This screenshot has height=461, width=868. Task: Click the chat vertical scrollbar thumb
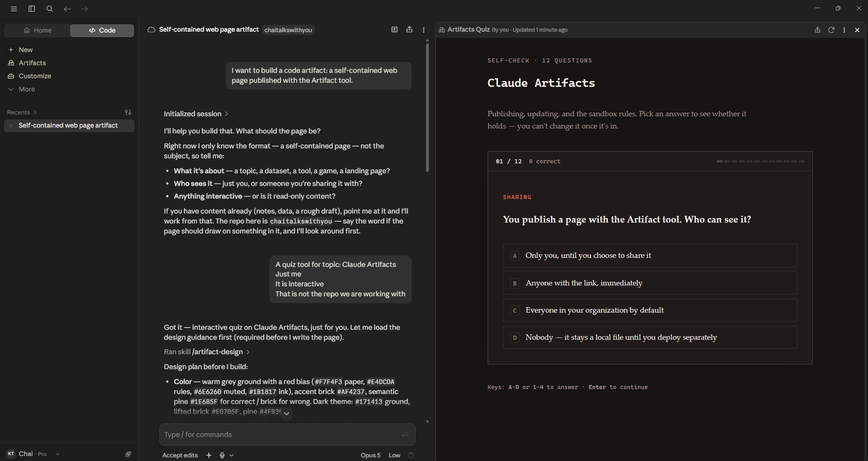pos(427,107)
